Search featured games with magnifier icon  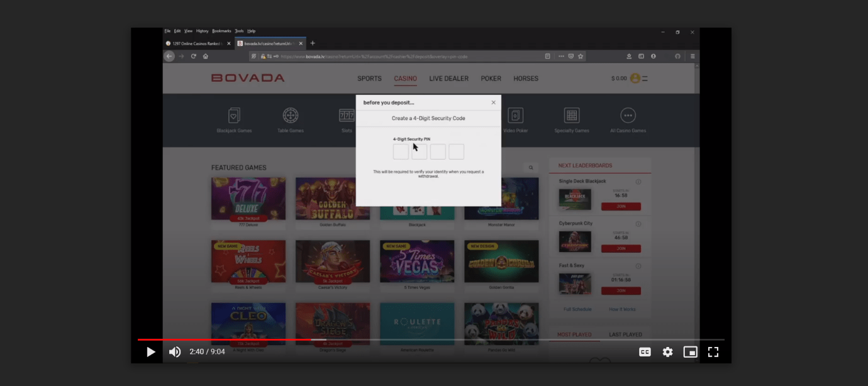[531, 168]
